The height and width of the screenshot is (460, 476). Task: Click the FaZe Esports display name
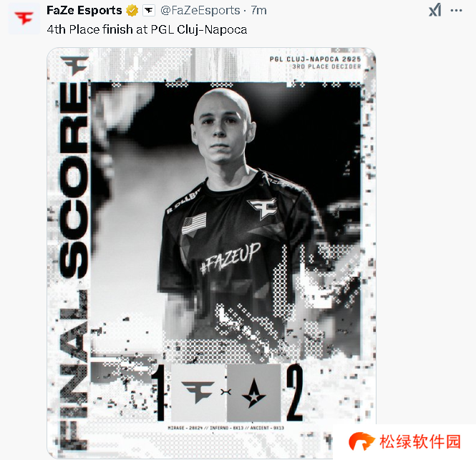[x=84, y=10]
